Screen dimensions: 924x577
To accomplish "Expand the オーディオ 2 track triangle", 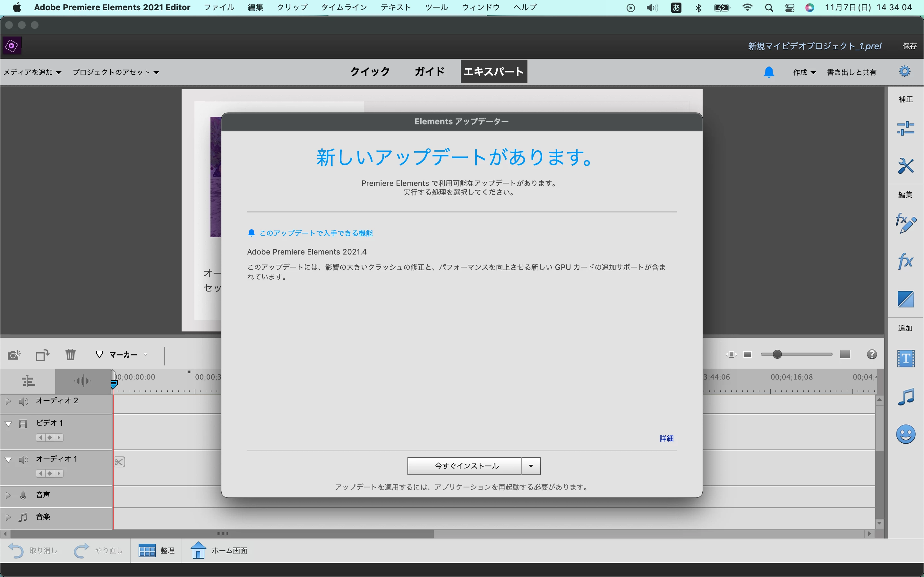I will coord(8,401).
